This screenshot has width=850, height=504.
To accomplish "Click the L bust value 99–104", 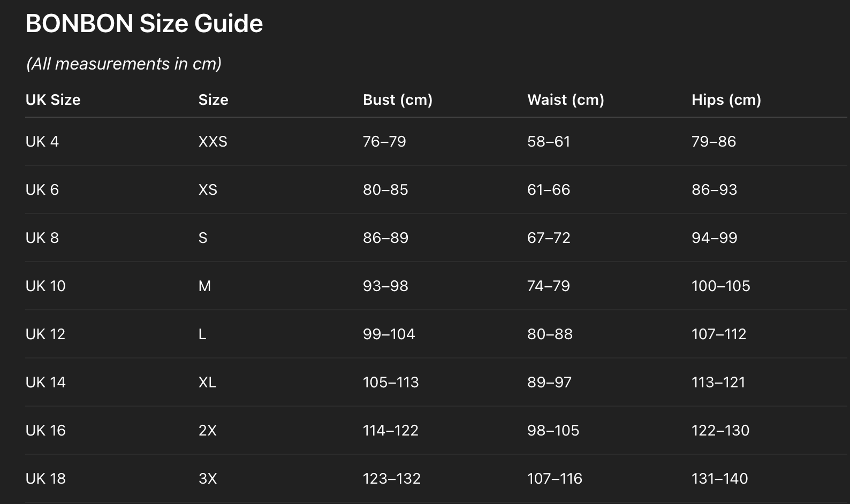I will 389,334.
